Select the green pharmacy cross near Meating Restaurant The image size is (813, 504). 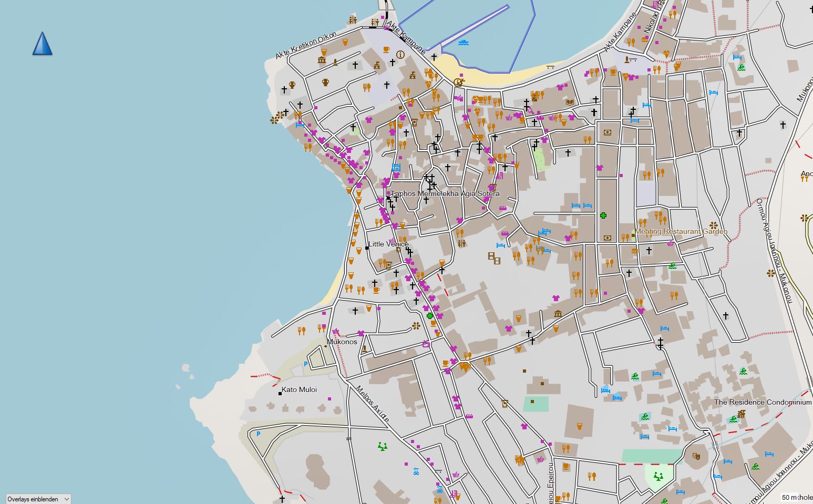tap(603, 215)
